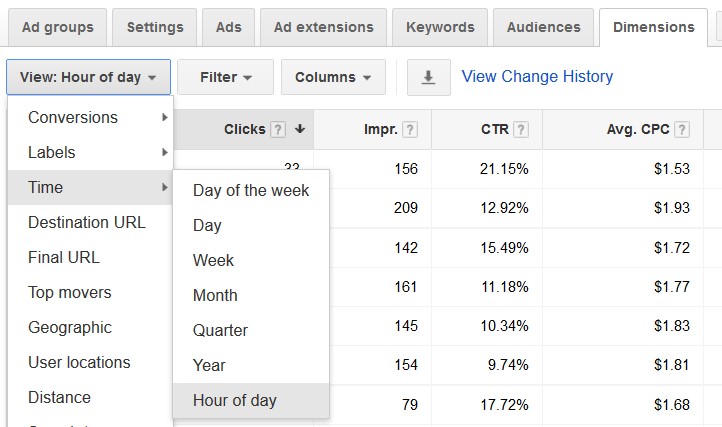
Task: Open the Clicks column help icon
Action: point(278,129)
